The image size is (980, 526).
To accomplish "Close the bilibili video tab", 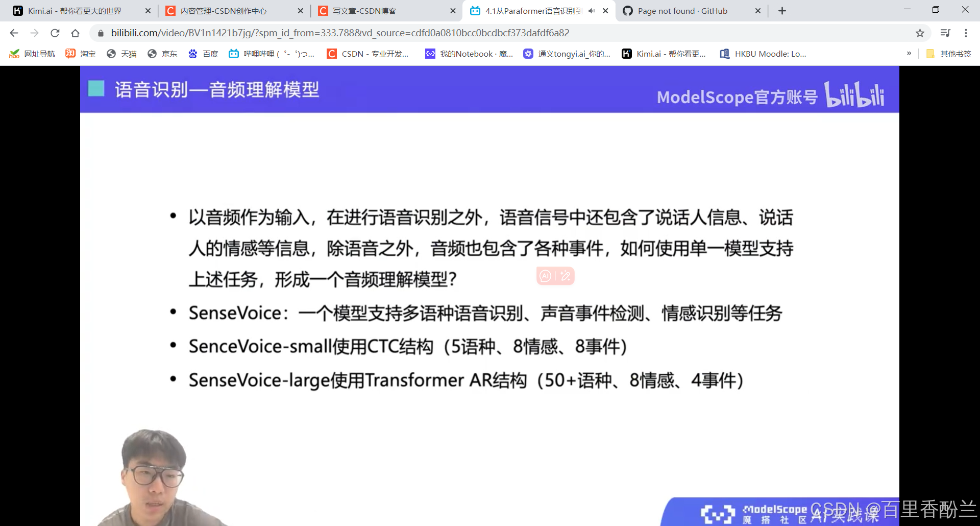I will (x=605, y=11).
